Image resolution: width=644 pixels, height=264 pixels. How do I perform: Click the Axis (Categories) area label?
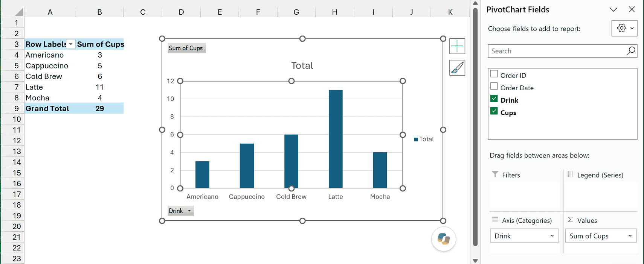526,220
